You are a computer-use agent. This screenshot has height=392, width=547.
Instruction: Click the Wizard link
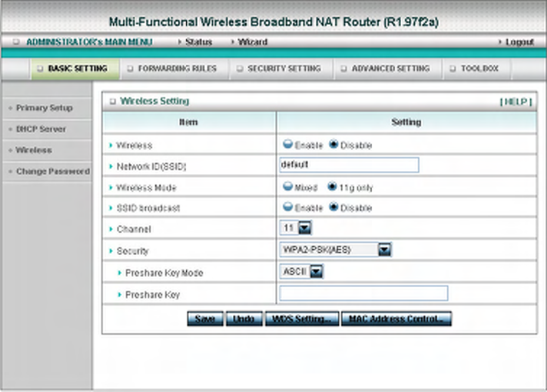pos(253,42)
